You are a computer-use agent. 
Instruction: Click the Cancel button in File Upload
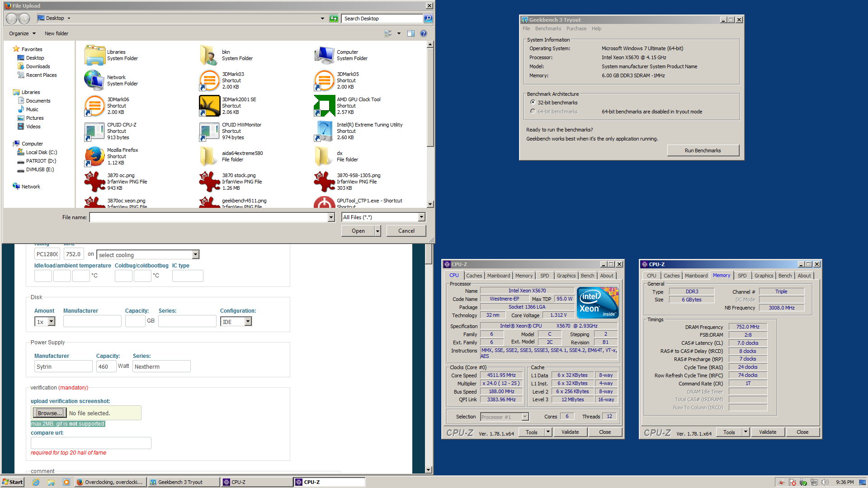[406, 231]
